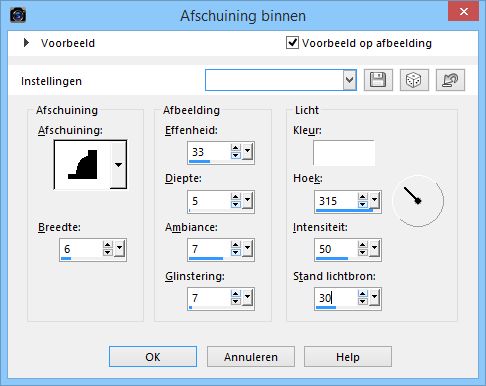Toggle Voorbeeld op afbeelding checkbox
The image size is (486, 386).
tap(292, 43)
